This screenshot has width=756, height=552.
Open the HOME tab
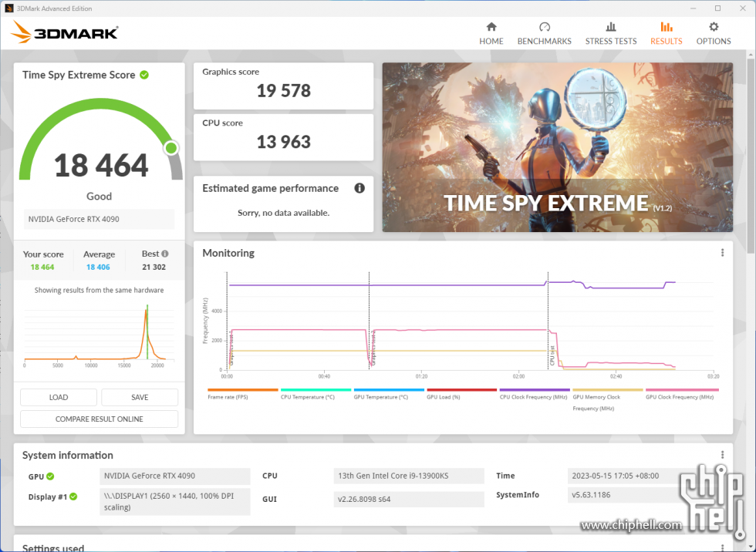(x=491, y=33)
